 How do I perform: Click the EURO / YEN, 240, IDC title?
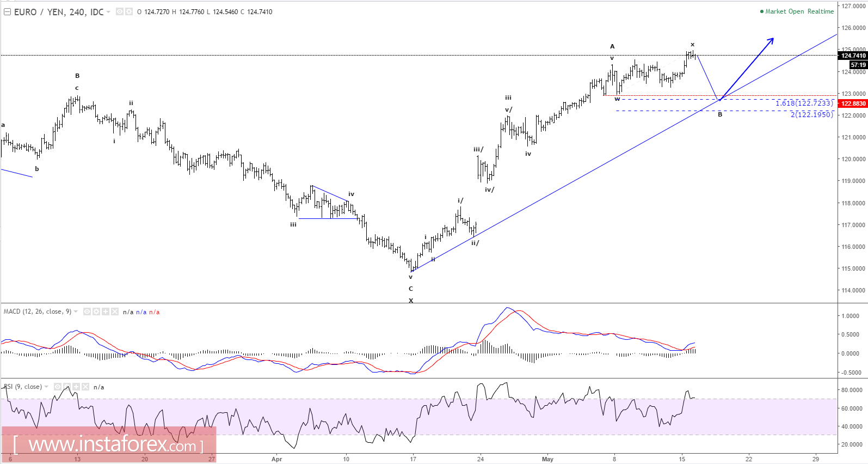click(59, 12)
